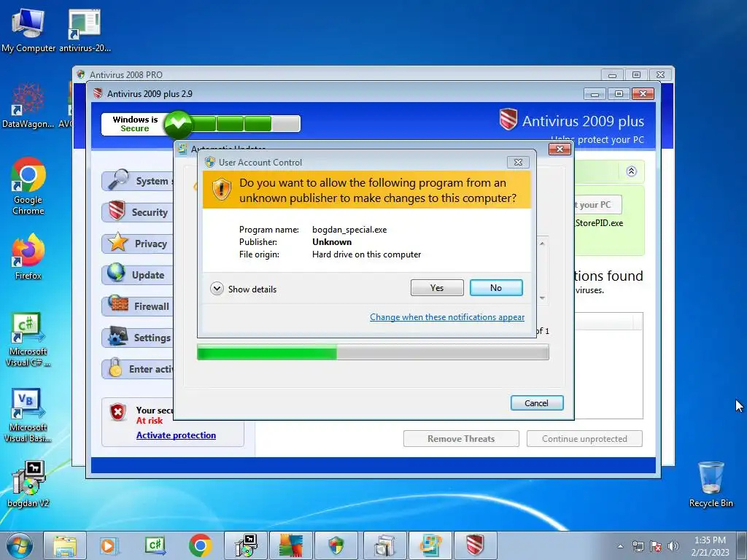Screen dimensions: 747x560
Task: Launch Google Chrome from desktop
Action: coord(28,186)
